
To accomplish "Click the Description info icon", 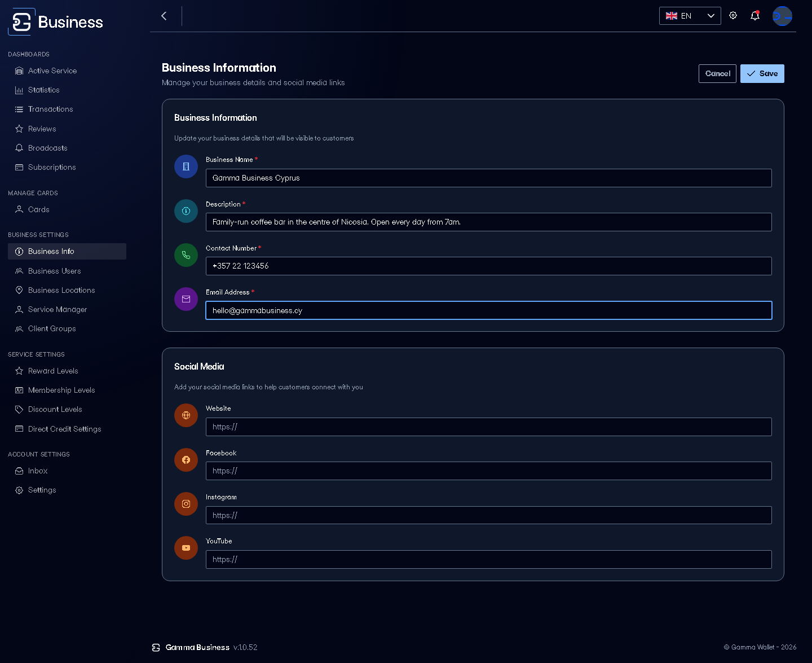I will pos(186,211).
